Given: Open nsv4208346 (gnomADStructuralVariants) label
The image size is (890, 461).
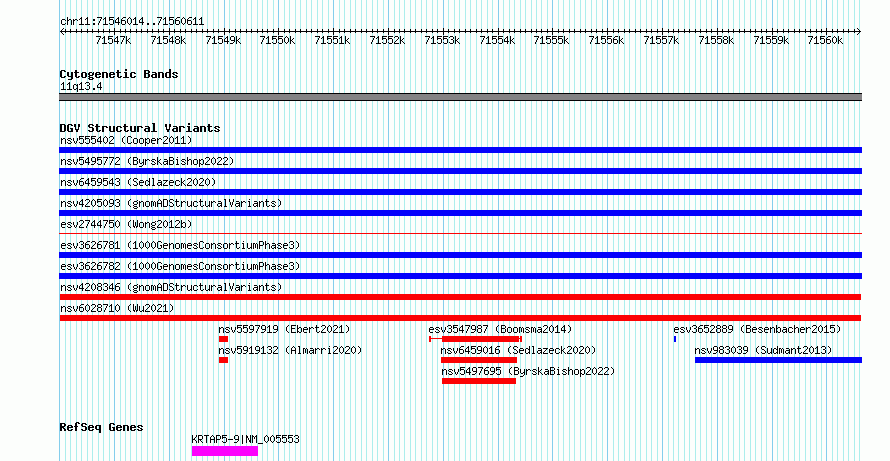Looking at the screenshot, I should click(171, 287).
